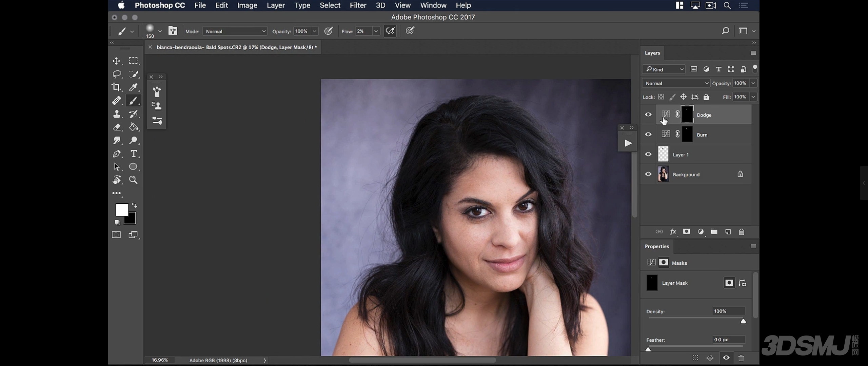The width and height of the screenshot is (868, 366).
Task: Toggle mask visibility eye in Properties
Action: (x=726, y=358)
